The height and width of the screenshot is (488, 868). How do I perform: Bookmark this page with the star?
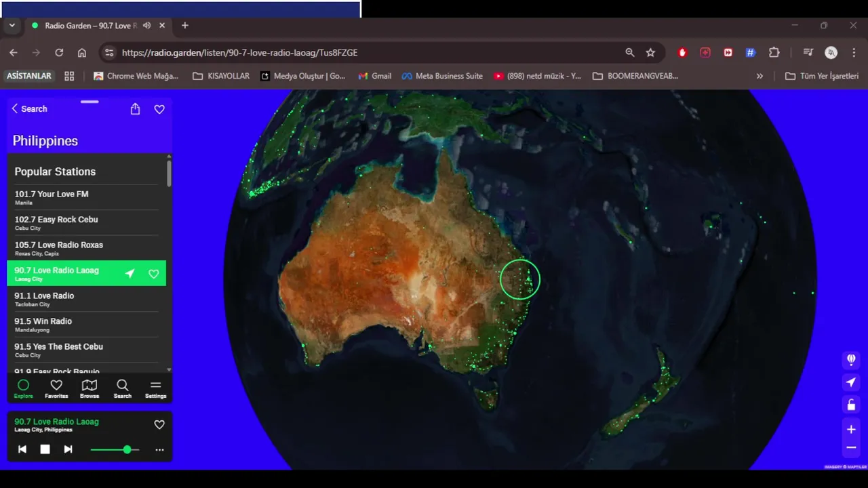pos(650,52)
